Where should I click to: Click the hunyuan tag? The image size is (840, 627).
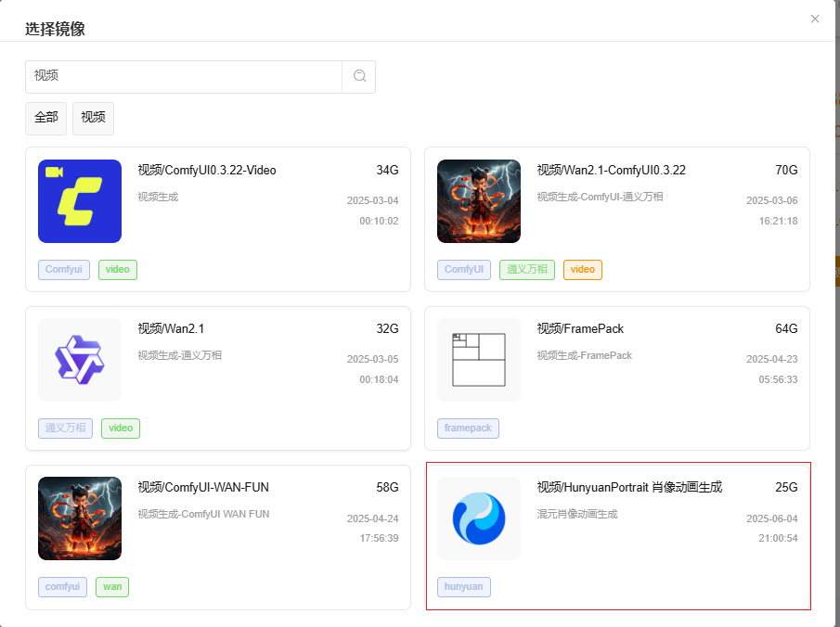[464, 586]
